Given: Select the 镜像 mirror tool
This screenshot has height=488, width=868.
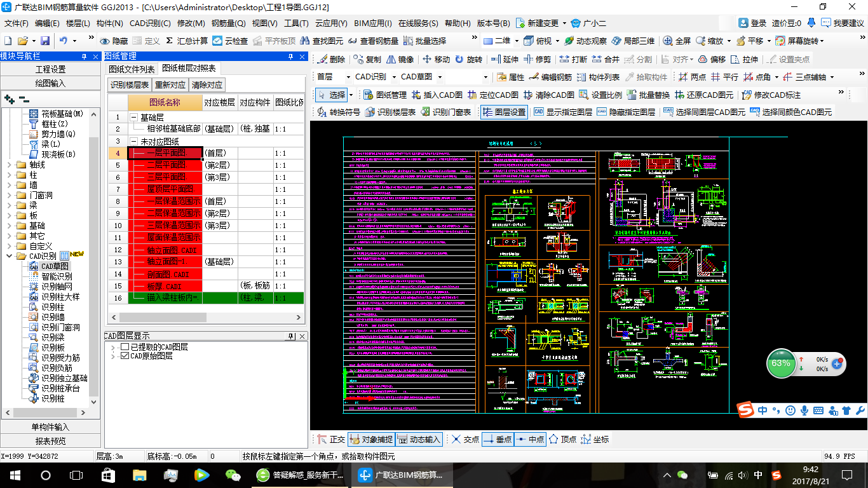Looking at the screenshot, I should click(x=400, y=59).
